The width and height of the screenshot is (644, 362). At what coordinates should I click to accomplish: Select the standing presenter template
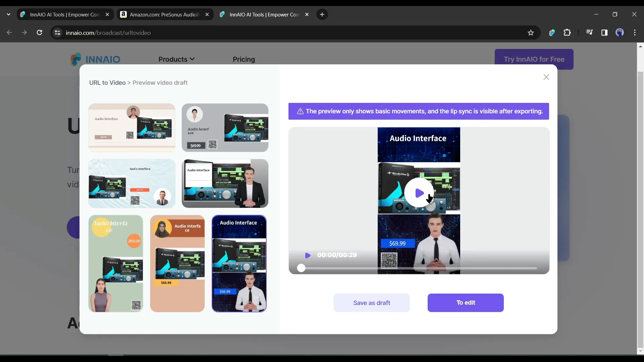[x=226, y=183]
